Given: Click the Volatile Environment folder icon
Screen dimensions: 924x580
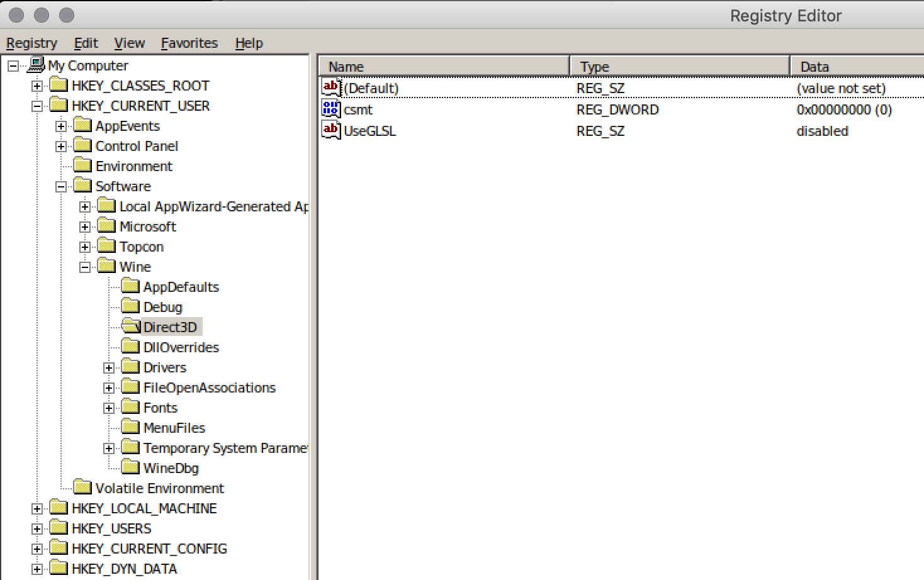Looking at the screenshot, I should (x=82, y=488).
